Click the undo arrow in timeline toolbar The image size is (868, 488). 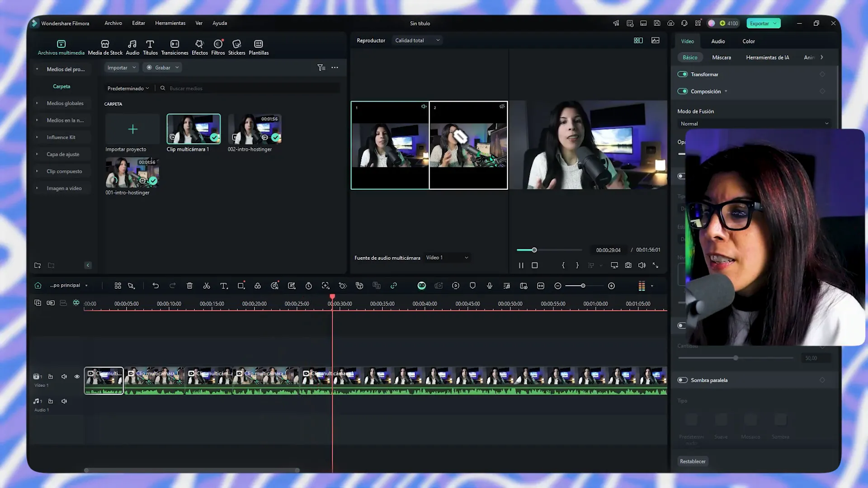click(156, 286)
